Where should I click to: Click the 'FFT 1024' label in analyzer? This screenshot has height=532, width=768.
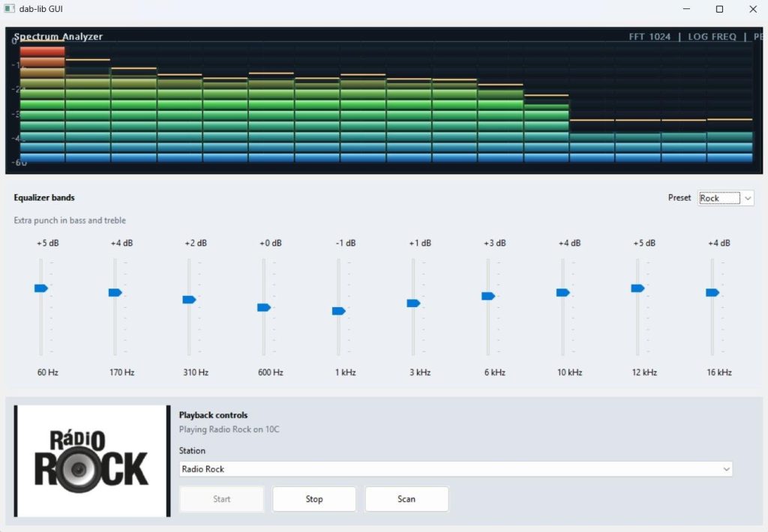[x=649, y=37]
